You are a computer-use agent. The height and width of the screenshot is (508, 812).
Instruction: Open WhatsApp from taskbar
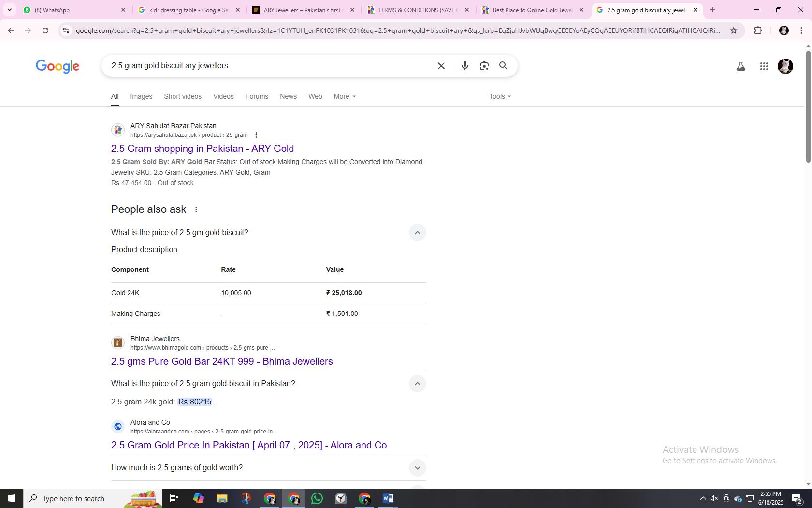317,498
